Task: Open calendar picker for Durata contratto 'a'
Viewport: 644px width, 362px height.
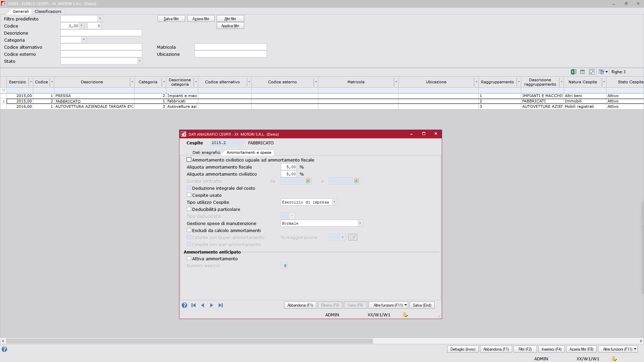Action: (357, 181)
